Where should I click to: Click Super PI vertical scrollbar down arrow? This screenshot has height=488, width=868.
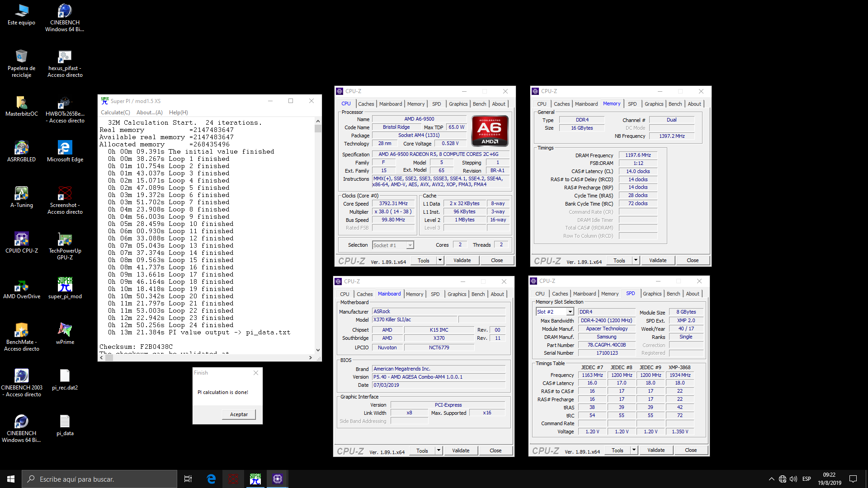(318, 350)
